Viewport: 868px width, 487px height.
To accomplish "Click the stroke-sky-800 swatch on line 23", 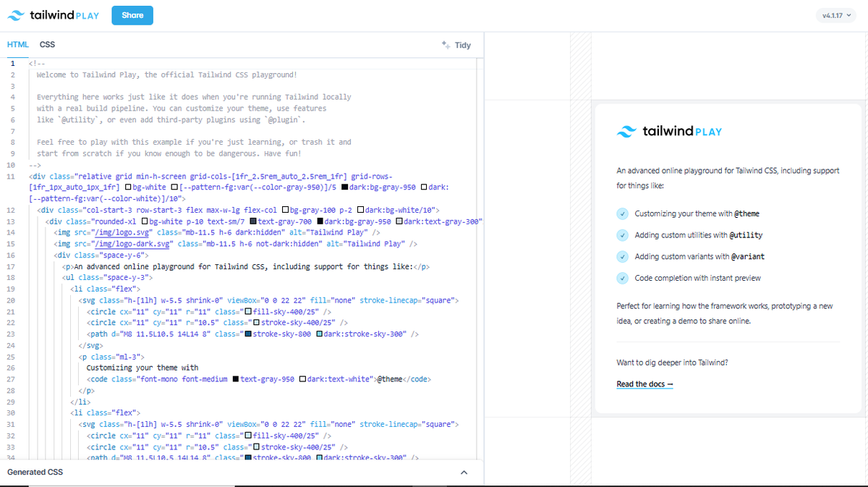I will 248,334.
